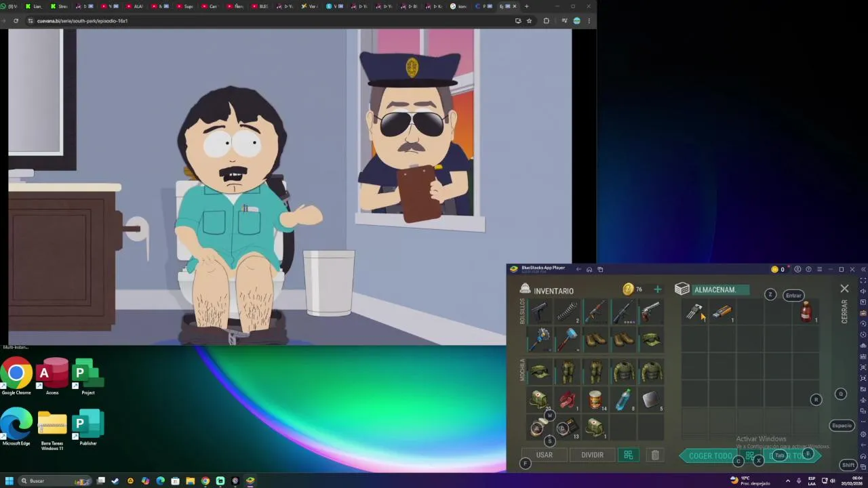Select the transistor in the storage grid
This screenshot has width=868, height=488.
694,312
